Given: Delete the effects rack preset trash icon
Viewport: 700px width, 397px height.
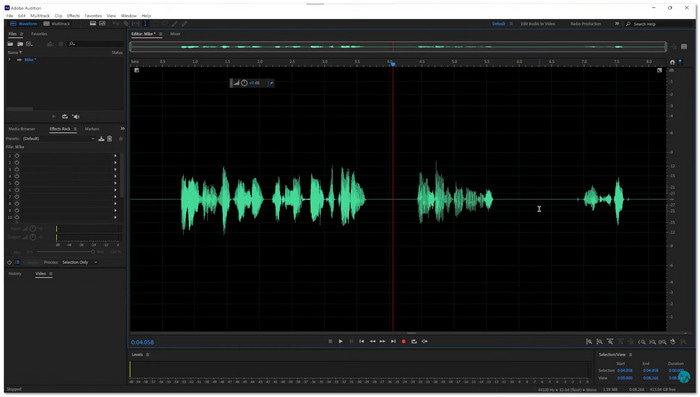Looking at the screenshot, I should click(x=109, y=138).
